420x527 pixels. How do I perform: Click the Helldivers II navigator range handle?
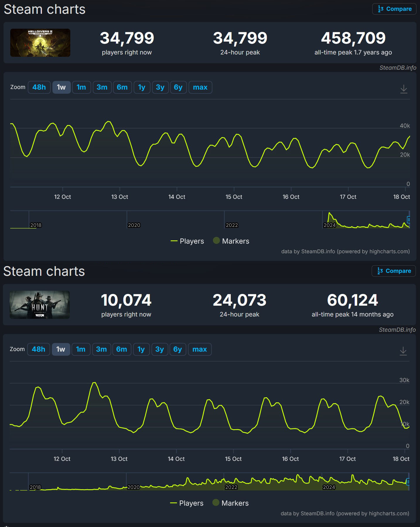coord(409,220)
